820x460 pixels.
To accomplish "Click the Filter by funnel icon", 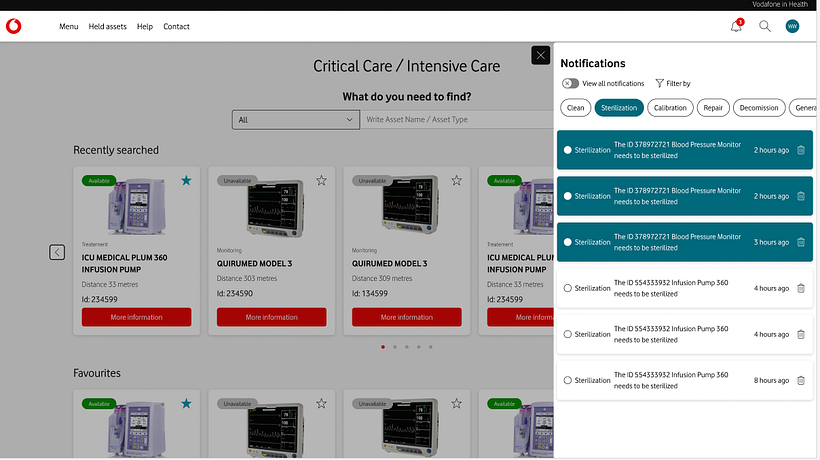I will pos(660,84).
